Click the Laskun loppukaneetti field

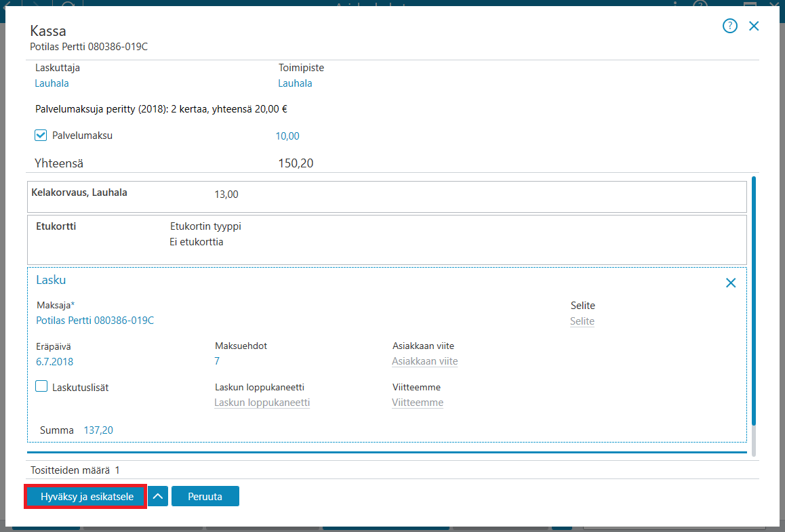262,403
